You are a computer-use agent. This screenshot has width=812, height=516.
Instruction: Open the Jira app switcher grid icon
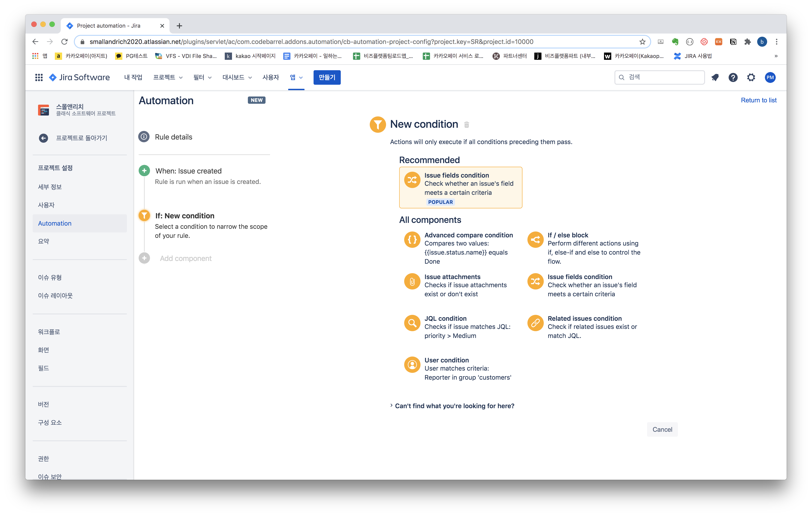39,77
